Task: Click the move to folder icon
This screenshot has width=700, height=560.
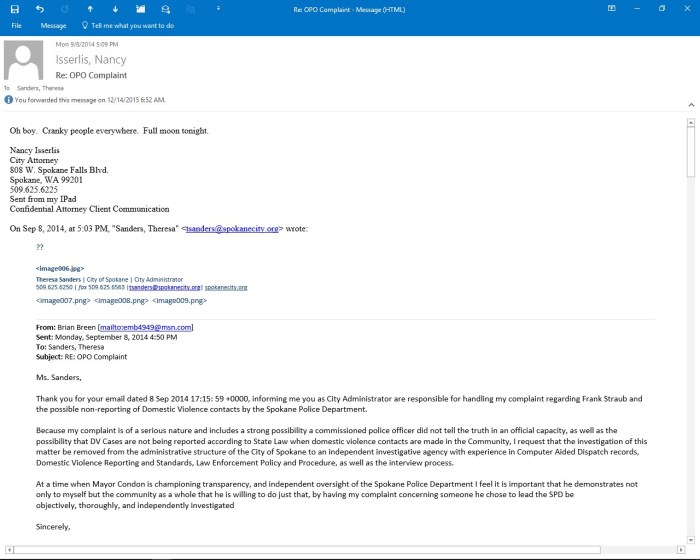Action: click(139, 8)
